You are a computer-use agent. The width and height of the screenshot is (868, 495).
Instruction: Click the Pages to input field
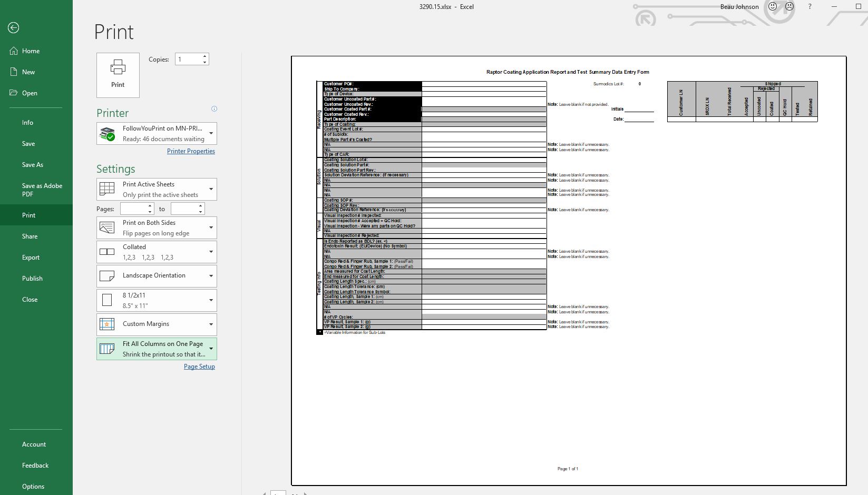tap(184, 209)
